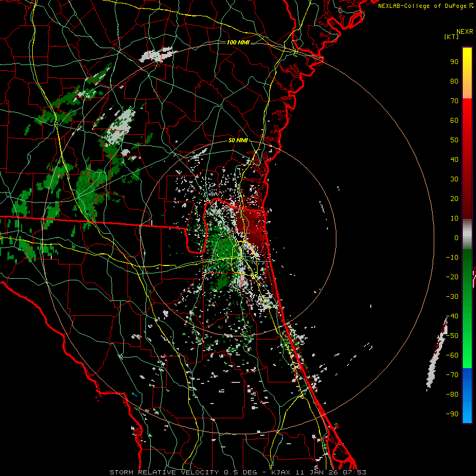Click the positive 40 scale value
Viewport: 476px width, 476px height.
454,160
